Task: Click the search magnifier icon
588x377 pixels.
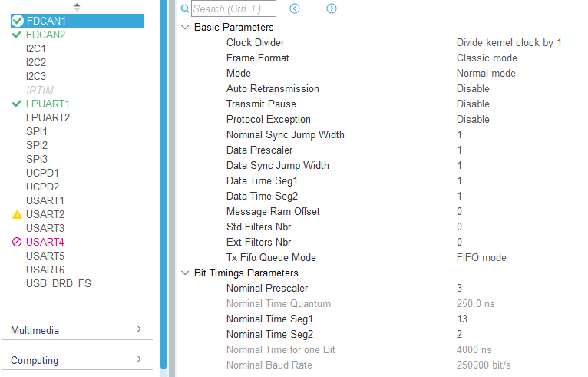Action: point(184,8)
